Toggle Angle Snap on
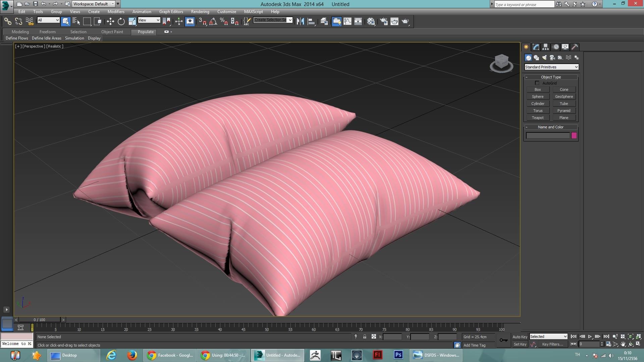This screenshot has width=644, height=362. click(213, 21)
